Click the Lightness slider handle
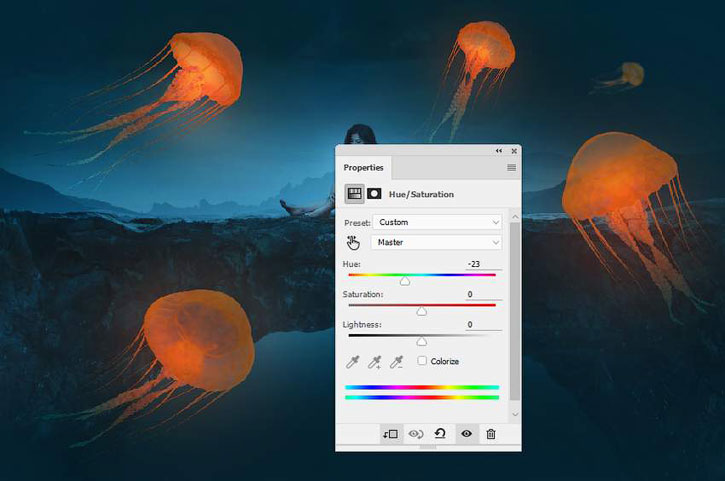This screenshot has height=481, width=725. [421, 341]
